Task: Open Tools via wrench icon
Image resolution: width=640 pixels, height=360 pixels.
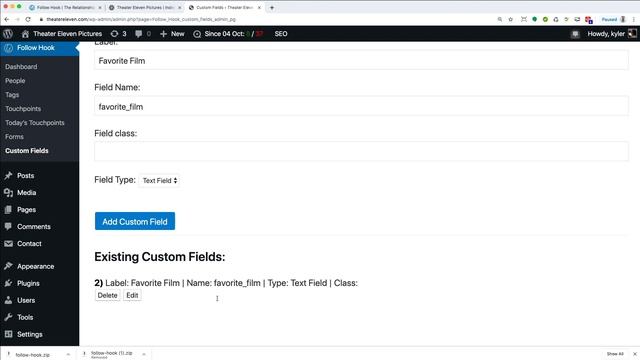Action: [x=8, y=317]
